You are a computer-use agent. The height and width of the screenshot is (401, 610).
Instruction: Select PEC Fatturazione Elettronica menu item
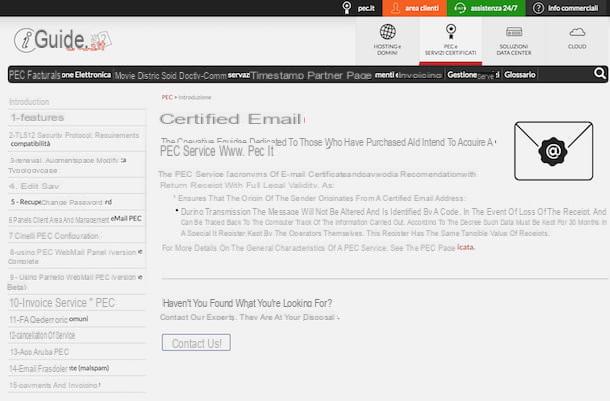[x=60, y=75]
